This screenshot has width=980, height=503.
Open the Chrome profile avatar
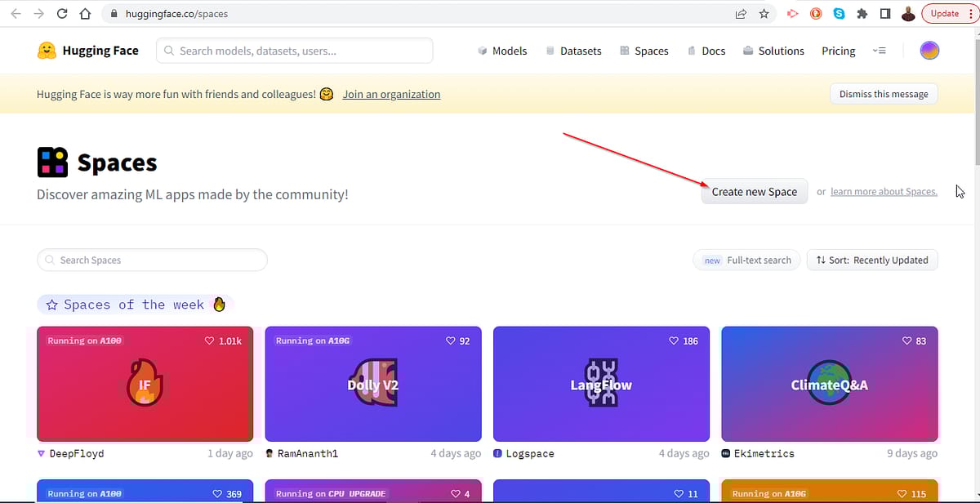coord(908,14)
